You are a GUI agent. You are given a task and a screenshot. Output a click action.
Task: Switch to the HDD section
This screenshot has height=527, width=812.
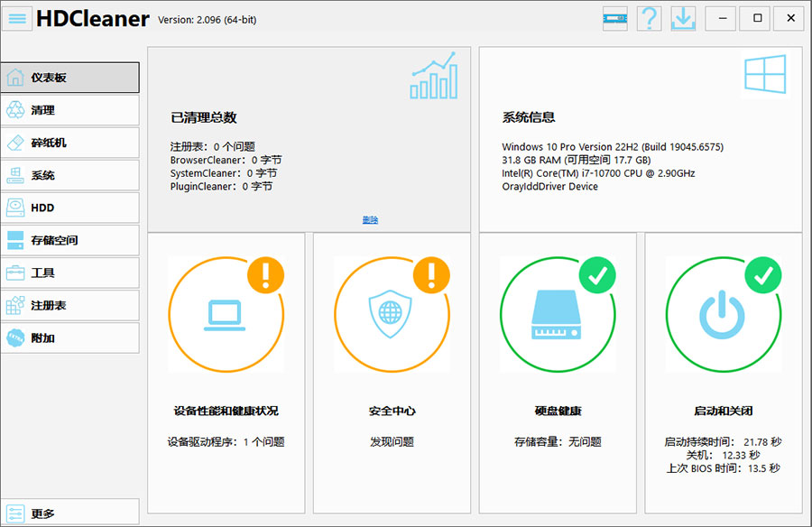click(69, 208)
